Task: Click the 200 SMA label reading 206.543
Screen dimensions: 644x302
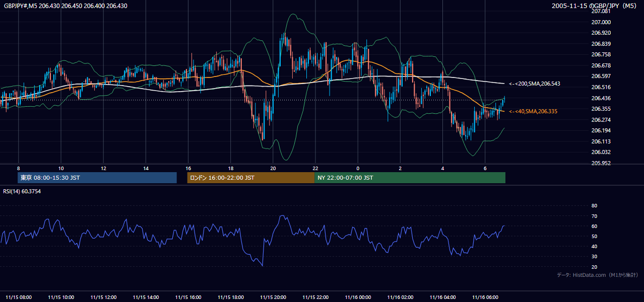Action: pyautogui.click(x=535, y=84)
